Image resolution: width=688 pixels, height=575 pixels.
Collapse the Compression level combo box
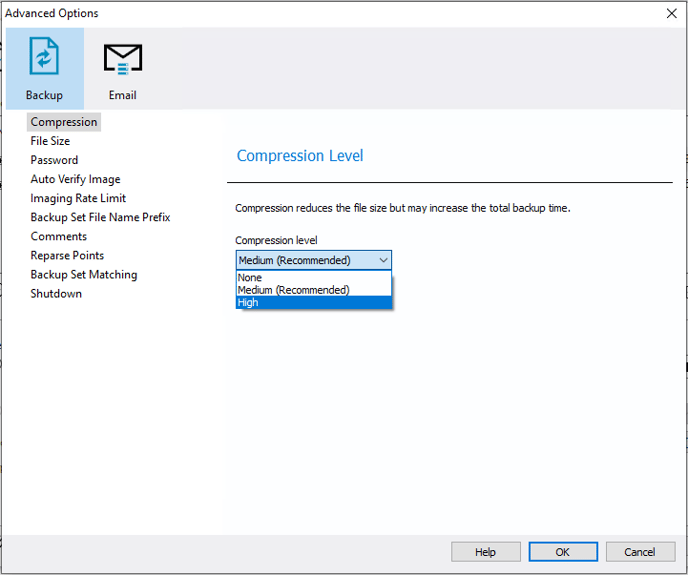click(x=314, y=260)
